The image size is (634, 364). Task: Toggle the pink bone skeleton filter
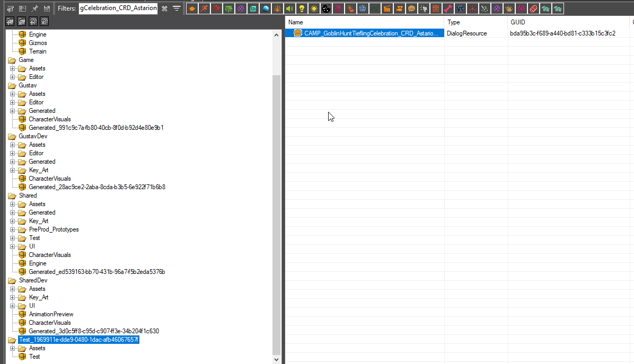[x=448, y=8]
